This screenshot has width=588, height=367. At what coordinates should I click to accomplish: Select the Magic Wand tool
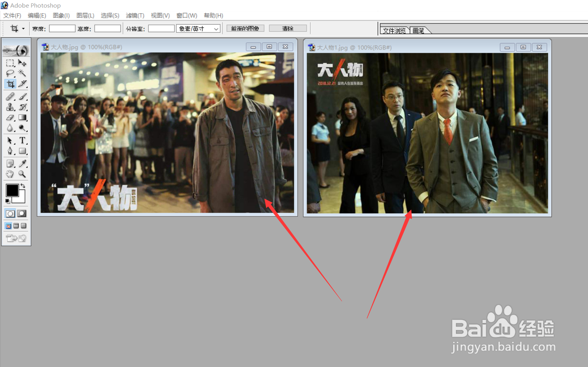coord(22,73)
